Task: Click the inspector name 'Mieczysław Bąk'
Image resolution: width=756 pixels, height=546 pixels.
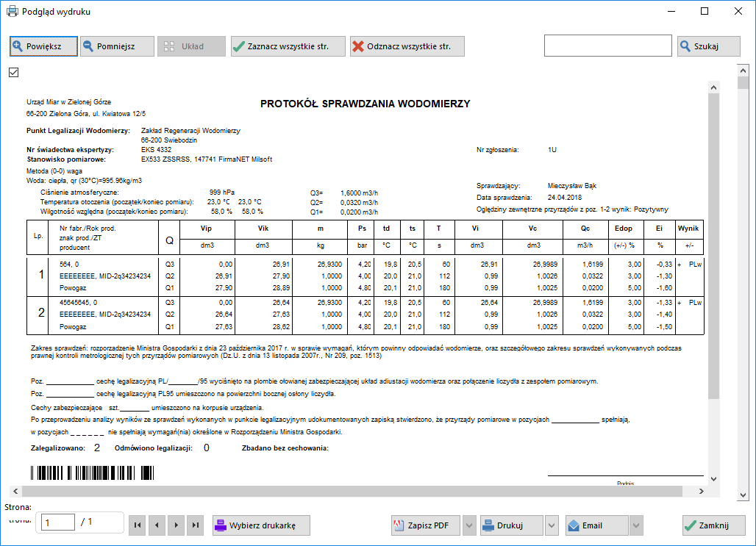Action: pos(572,185)
